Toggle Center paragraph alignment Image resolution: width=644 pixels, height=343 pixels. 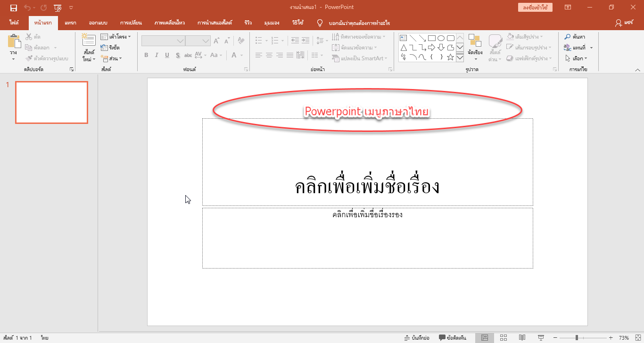tap(269, 55)
